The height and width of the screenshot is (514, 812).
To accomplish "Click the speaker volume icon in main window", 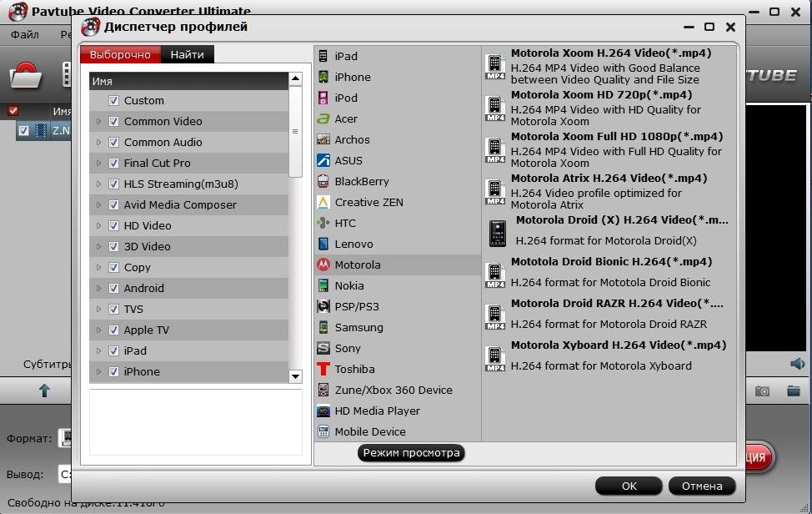I will 798,364.
